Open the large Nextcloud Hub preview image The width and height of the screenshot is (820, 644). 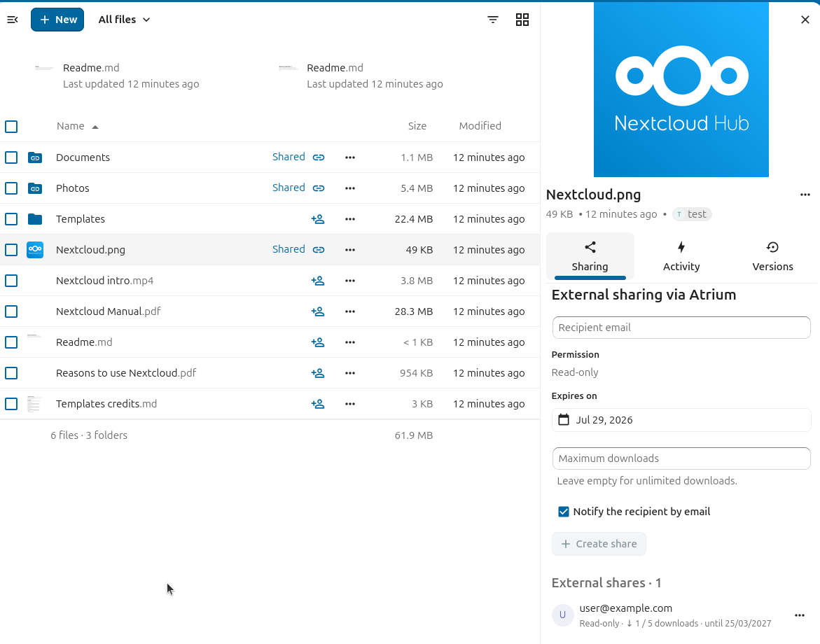pos(681,90)
